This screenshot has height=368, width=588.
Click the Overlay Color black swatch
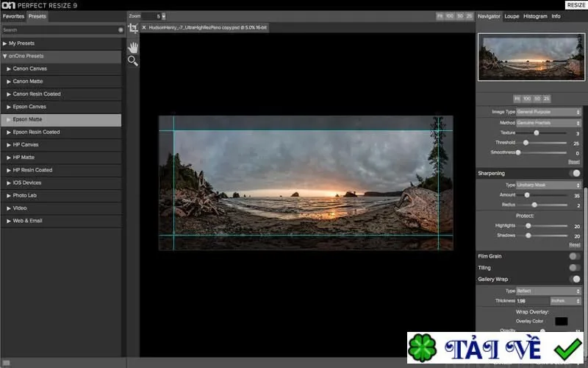click(x=561, y=321)
